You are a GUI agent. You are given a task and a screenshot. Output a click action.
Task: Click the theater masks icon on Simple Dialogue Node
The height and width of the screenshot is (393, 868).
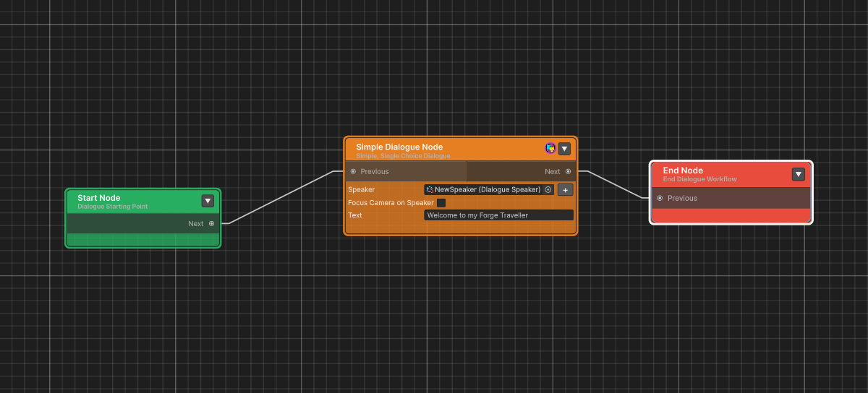[550, 148]
